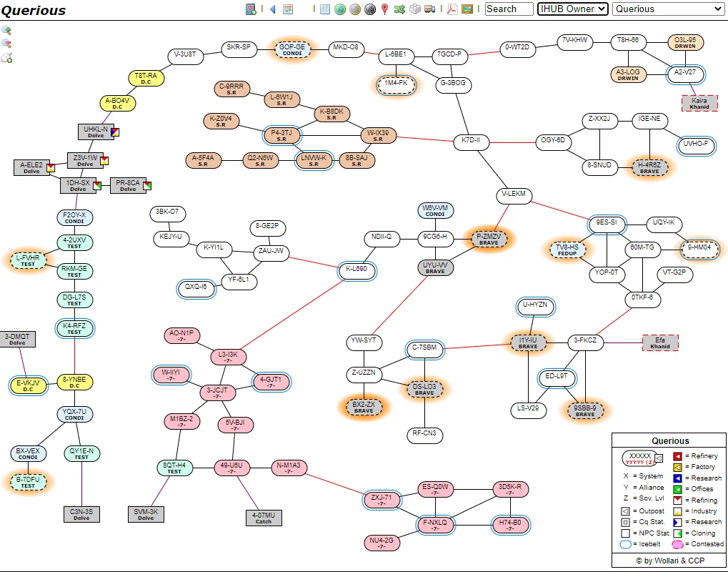Open the P-ZMZV BRAVE system node
The image size is (728, 572).
point(489,239)
